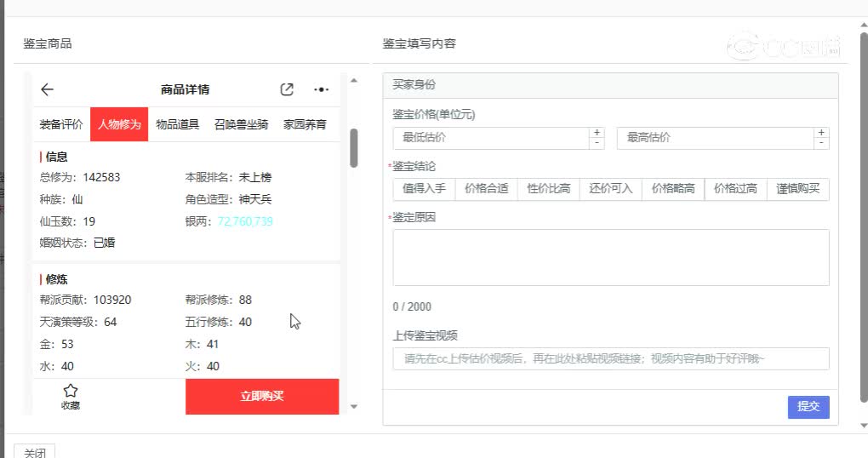
Task: Increase the 最低估价 value with plus stepper
Action: point(597,133)
